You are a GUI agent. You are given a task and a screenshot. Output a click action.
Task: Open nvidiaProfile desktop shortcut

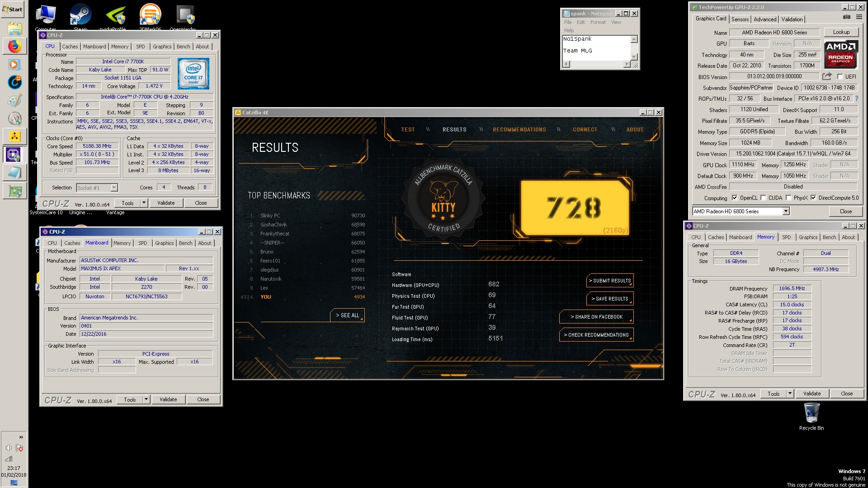[x=115, y=18]
